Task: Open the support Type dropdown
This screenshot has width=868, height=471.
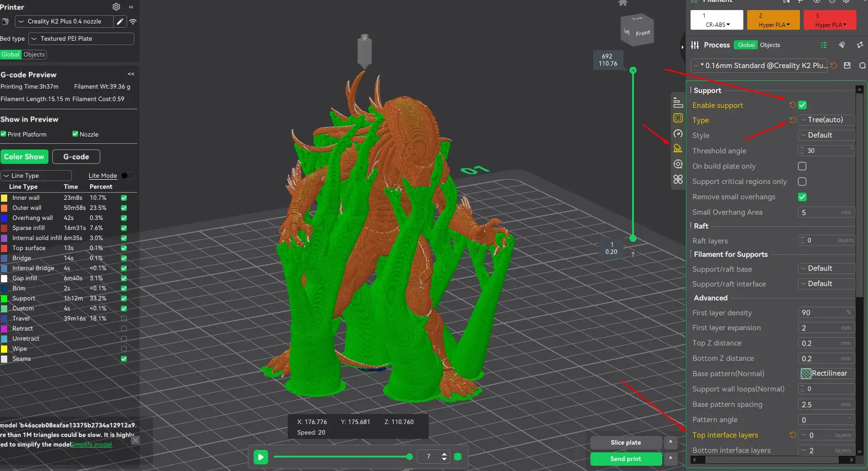Action: click(x=826, y=120)
